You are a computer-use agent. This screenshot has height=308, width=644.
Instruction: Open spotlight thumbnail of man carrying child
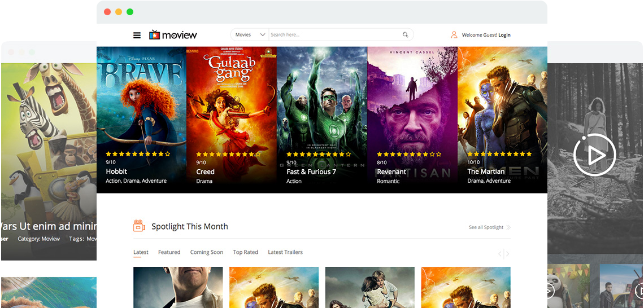[370, 287]
